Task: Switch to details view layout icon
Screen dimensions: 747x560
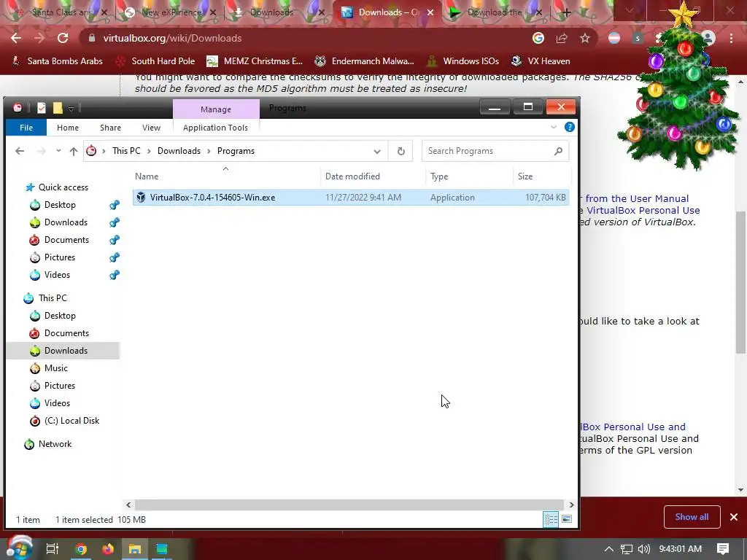Action: point(551,519)
